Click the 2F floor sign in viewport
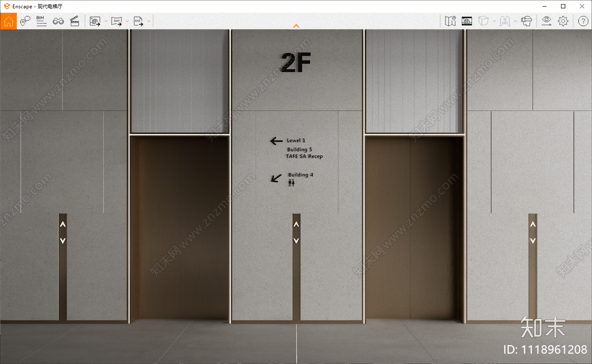Viewport: 592px width, 364px height. click(296, 62)
